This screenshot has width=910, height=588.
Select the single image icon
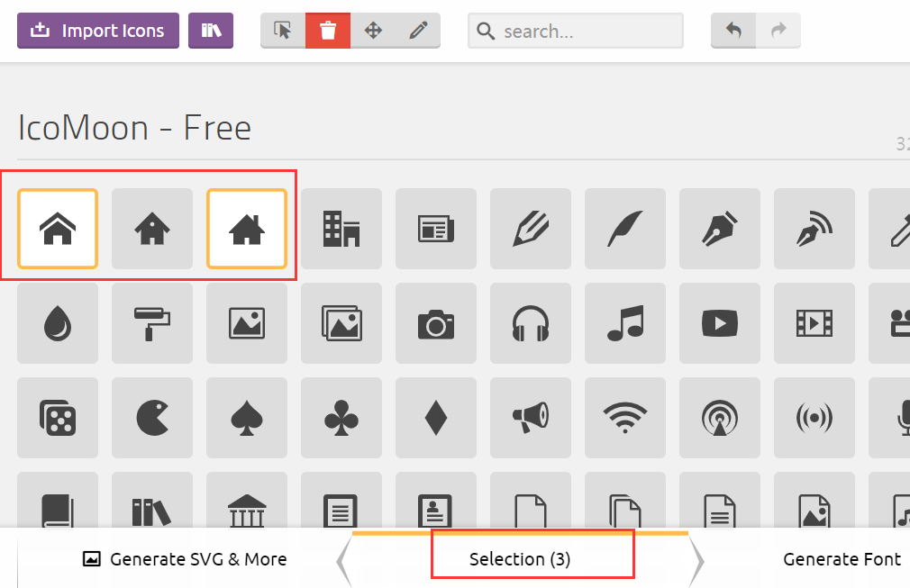pyautogui.click(x=247, y=323)
